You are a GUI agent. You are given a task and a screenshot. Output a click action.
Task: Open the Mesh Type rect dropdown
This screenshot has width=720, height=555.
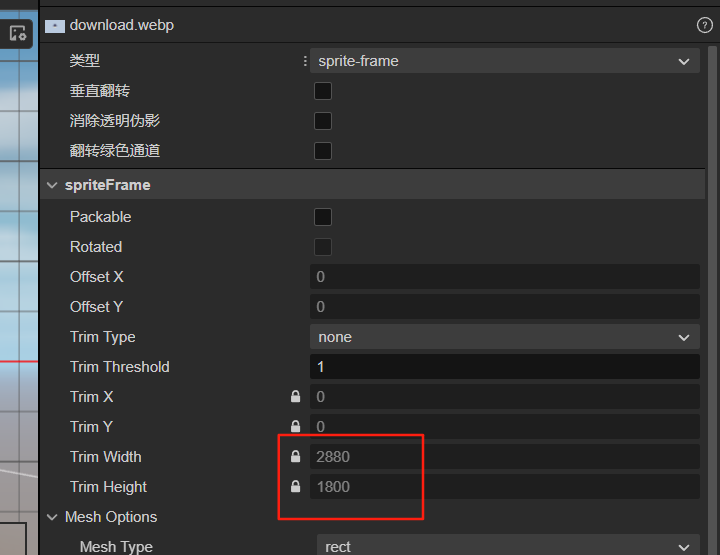click(x=508, y=545)
